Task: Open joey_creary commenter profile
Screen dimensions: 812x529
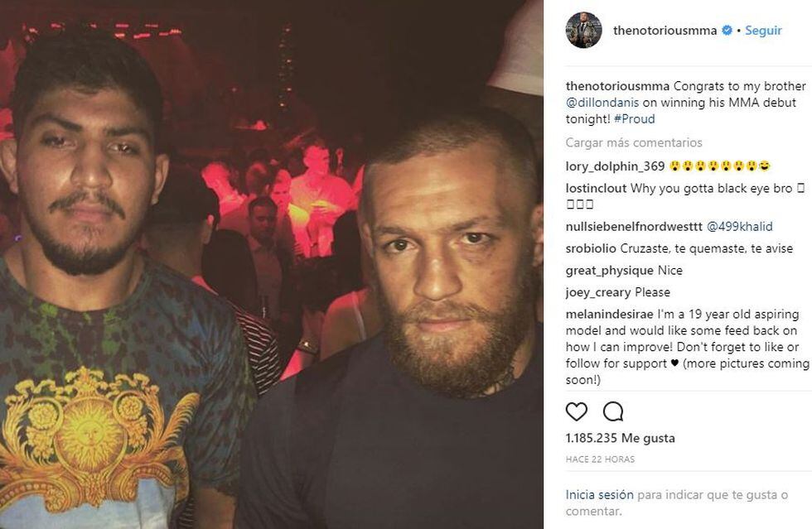Action: [598, 292]
